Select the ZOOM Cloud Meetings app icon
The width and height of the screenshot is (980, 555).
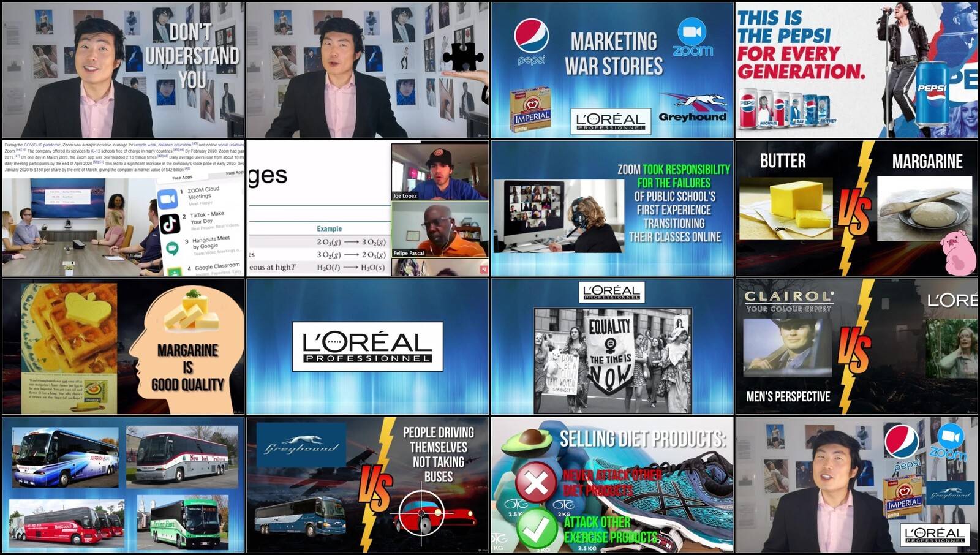tap(167, 200)
